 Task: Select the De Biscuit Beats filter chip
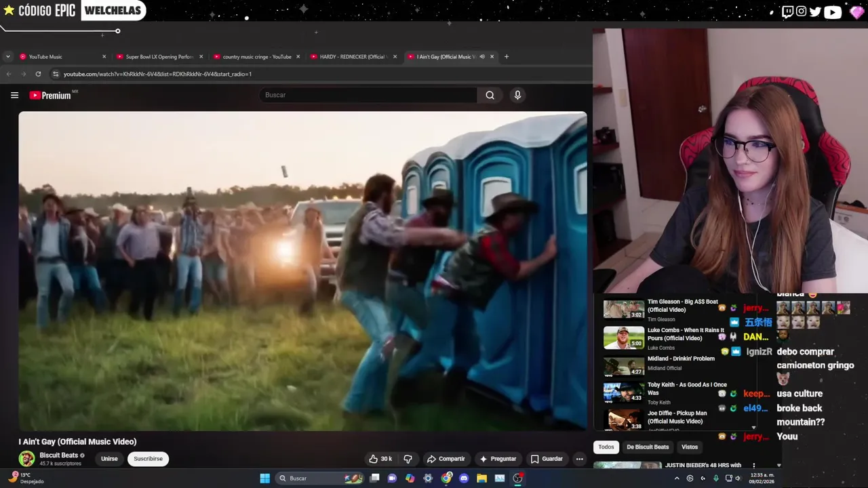[648, 447]
